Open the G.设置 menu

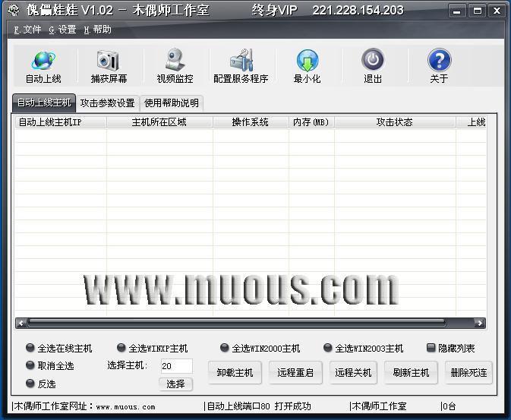click(62, 30)
